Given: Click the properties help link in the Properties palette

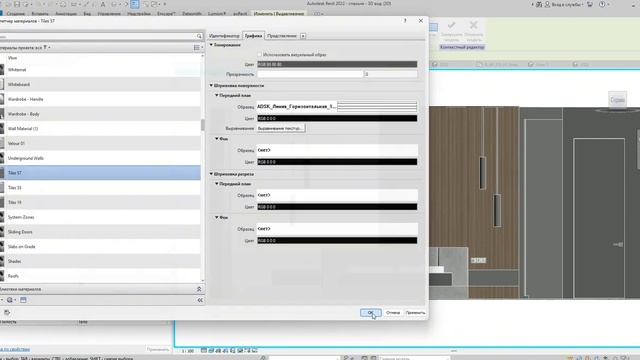Looking at the screenshot, I should pyautogui.click(x=15, y=349).
